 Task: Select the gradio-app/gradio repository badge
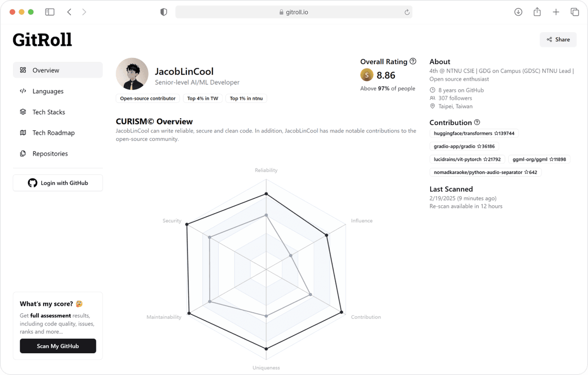pyautogui.click(x=464, y=146)
